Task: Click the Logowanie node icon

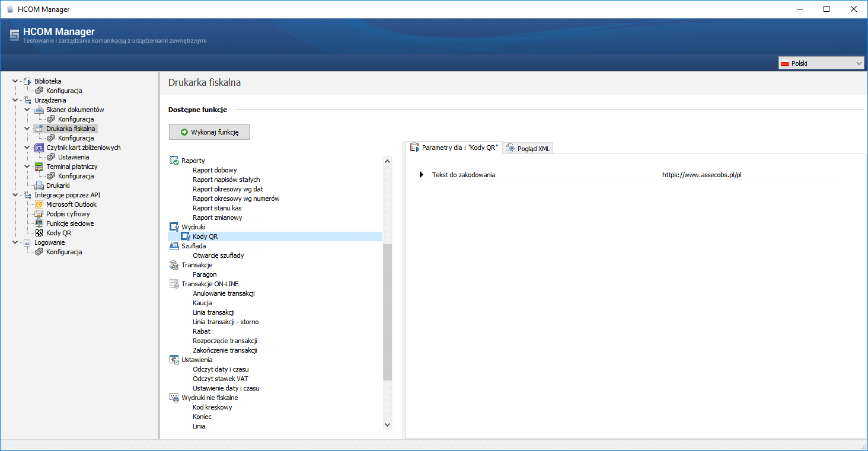Action: [x=27, y=242]
